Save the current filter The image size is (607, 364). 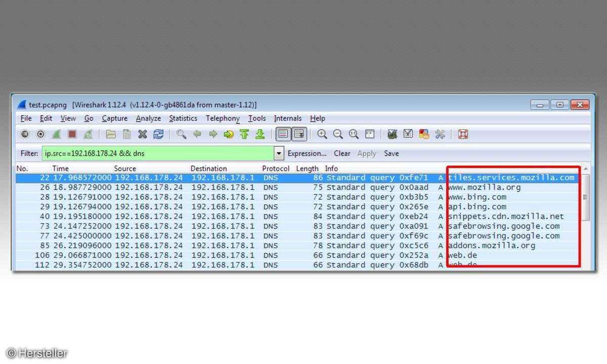(391, 154)
